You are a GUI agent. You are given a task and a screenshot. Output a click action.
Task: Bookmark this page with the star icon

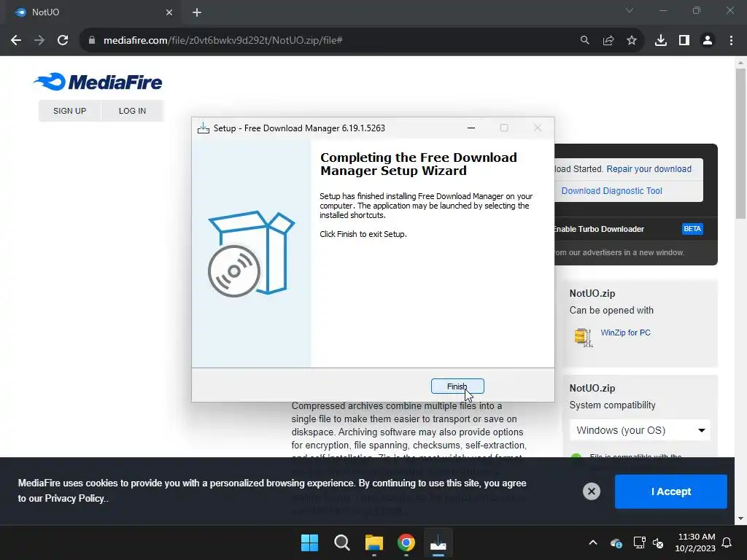632,41
